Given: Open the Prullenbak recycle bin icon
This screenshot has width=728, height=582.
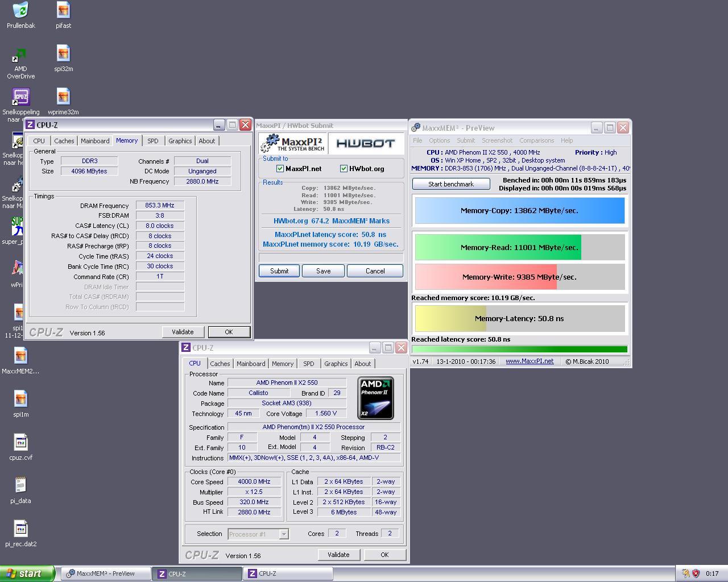Looking at the screenshot, I should 20,10.
